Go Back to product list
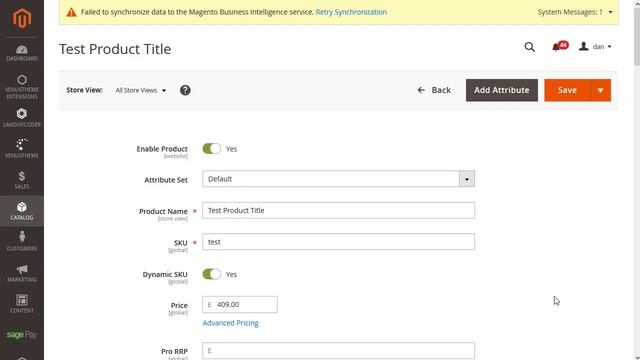This screenshot has height=360, width=640. point(434,90)
